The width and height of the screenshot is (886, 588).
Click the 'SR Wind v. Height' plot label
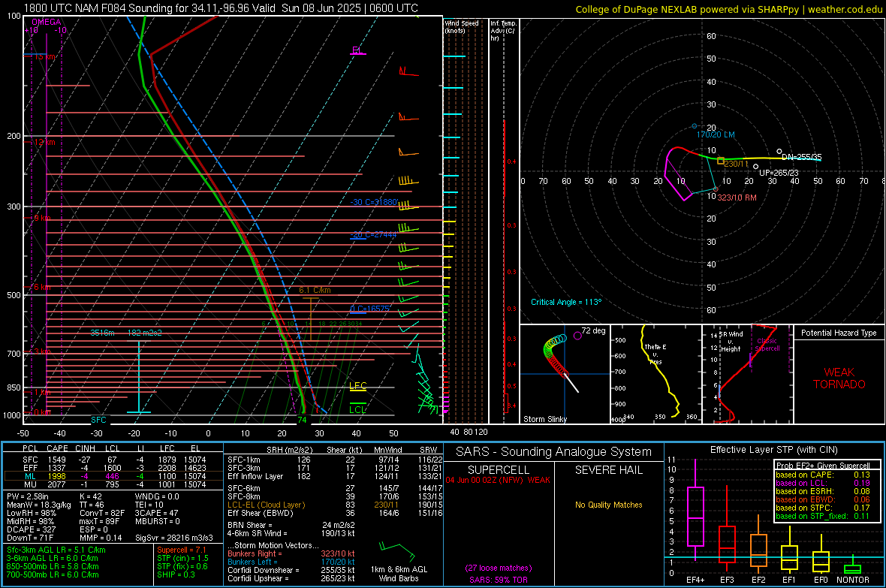point(731,342)
